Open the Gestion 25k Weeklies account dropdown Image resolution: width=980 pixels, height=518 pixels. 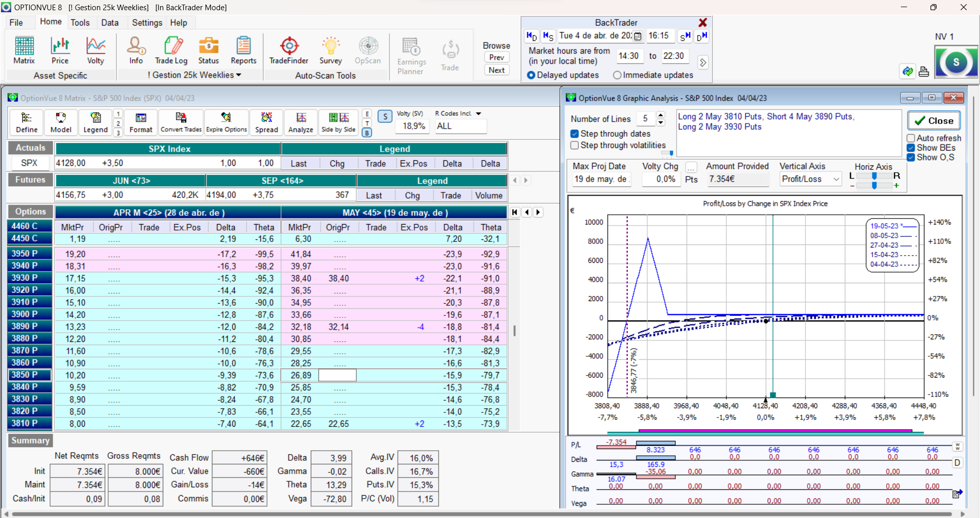[x=194, y=75]
